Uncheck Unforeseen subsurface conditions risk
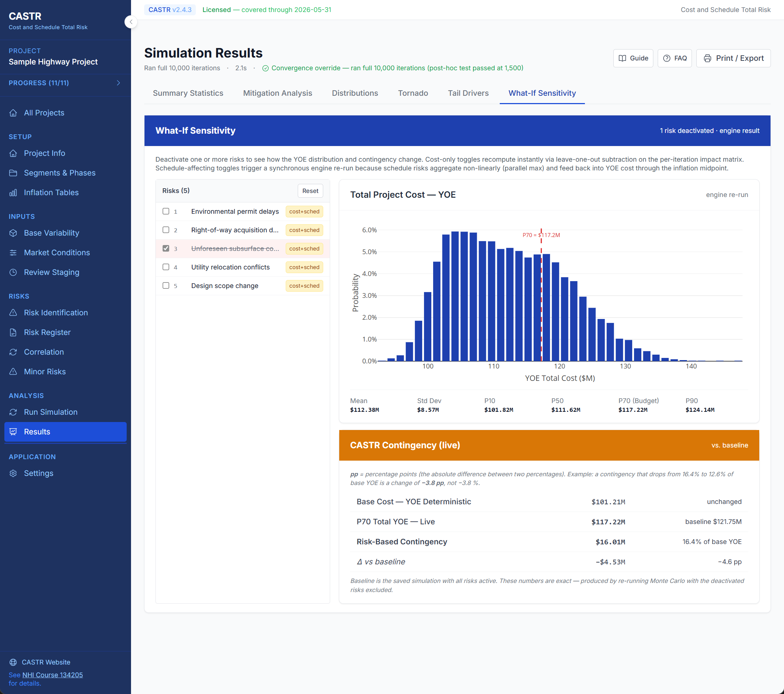The height and width of the screenshot is (694, 784). (x=166, y=248)
